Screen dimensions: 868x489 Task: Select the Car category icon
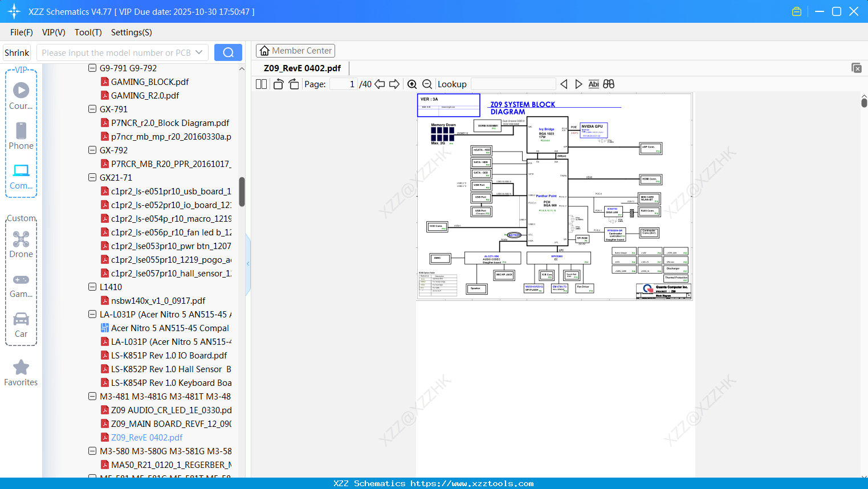[x=21, y=325]
